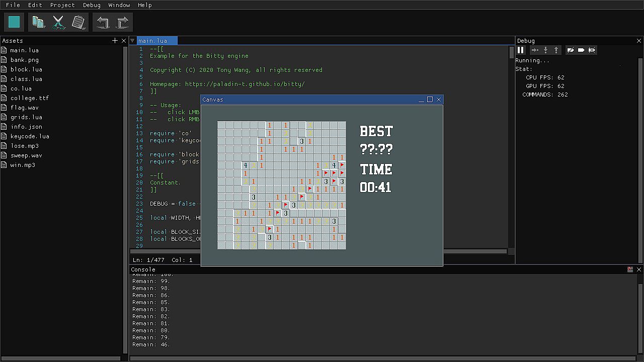
Task: Stop the running project with the teal square
Action: tap(14, 22)
